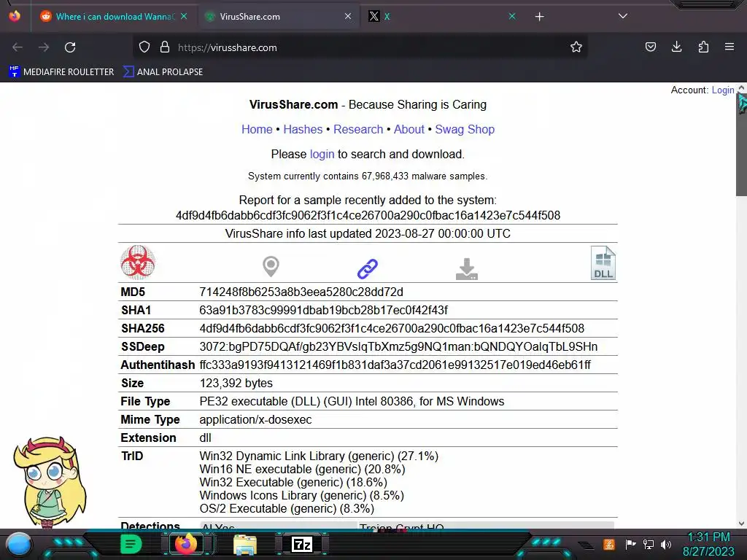Viewport: 747px width, 560px height.
Task: Open Action Center flag icon
Action: tap(630, 544)
